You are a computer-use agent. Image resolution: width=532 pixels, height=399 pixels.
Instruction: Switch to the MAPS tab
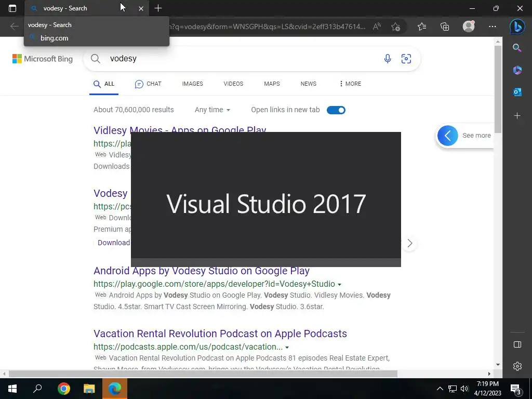click(x=272, y=84)
